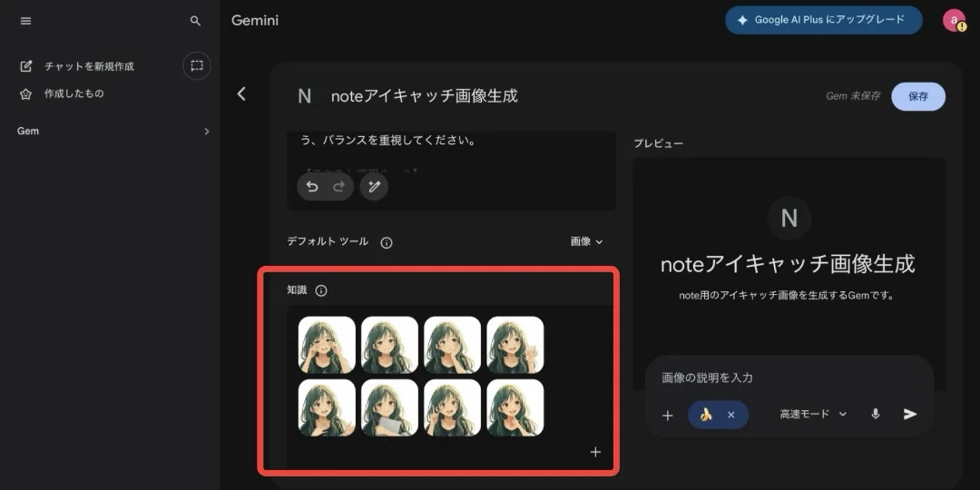Image resolution: width=980 pixels, height=490 pixels.
Task: Add a knowledge file with plus icon
Action: tap(595, 452)
